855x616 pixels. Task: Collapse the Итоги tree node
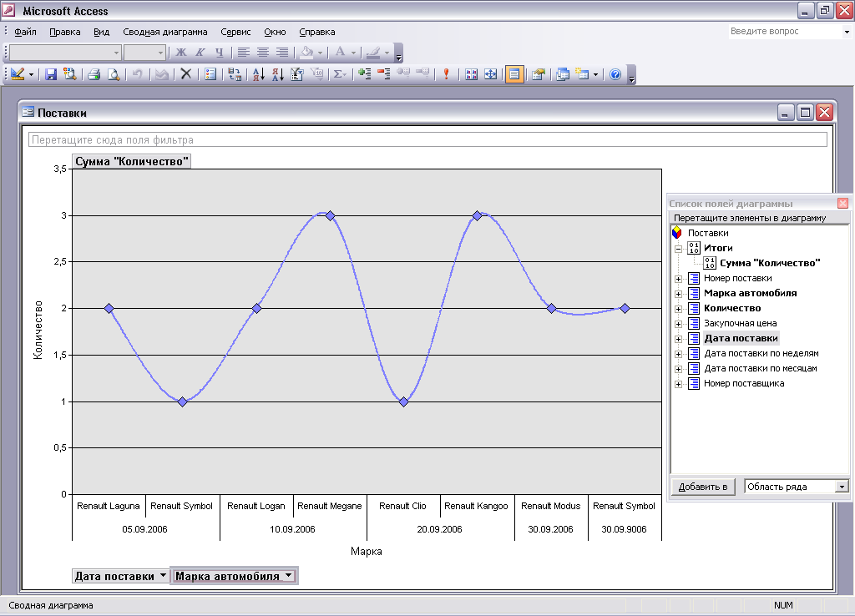tap(678, 249)
